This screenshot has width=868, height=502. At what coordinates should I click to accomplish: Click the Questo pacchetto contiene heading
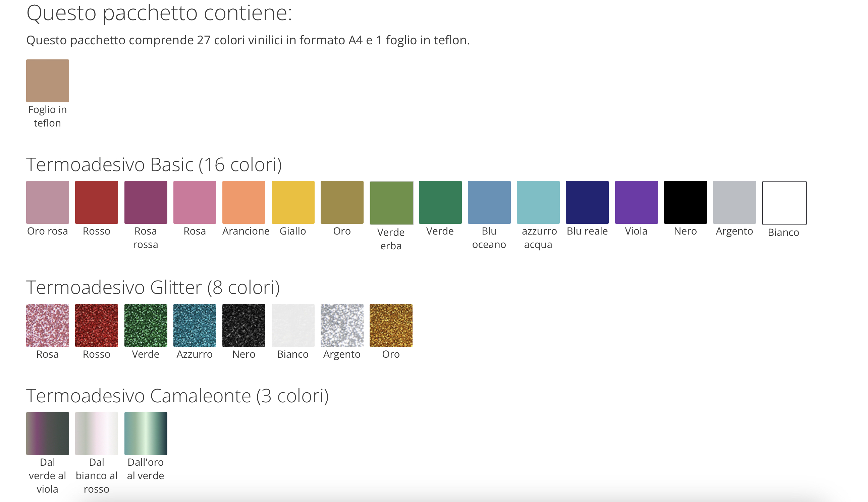pos(159,13)
